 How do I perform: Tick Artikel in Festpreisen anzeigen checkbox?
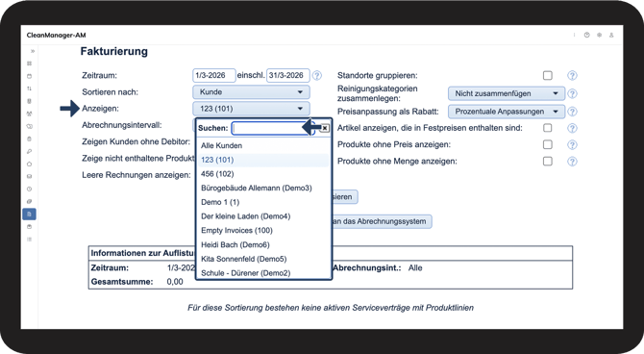[x=548, y=128]
